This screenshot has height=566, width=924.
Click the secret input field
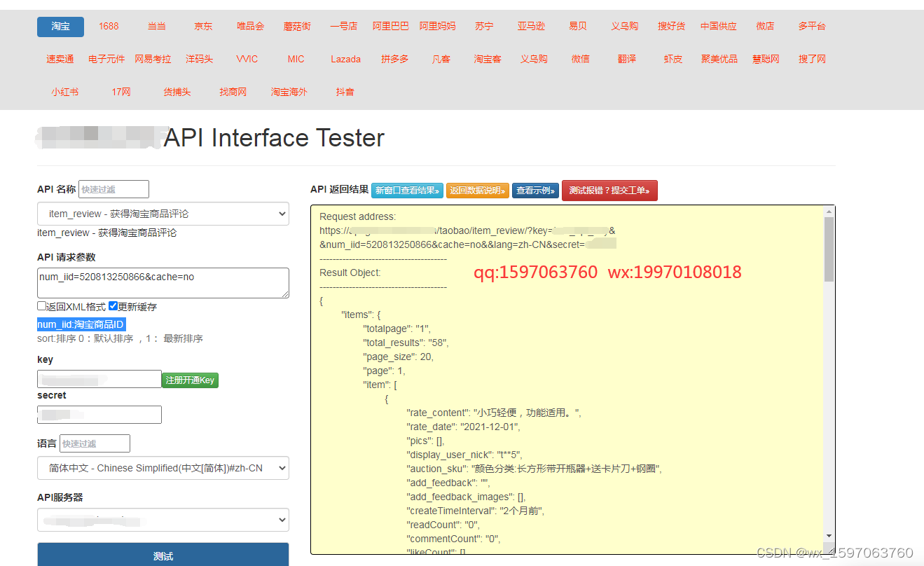tap(99, 415)
